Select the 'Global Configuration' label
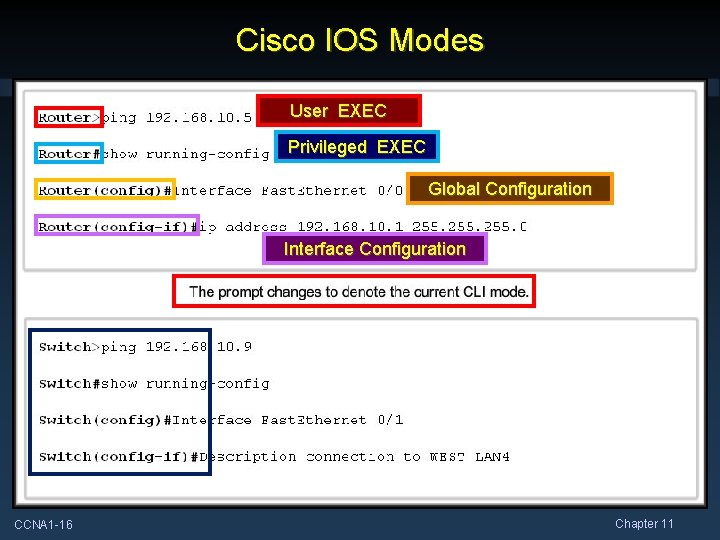The height and width of the screenshot is (540, 720). [x=510, y=189]
